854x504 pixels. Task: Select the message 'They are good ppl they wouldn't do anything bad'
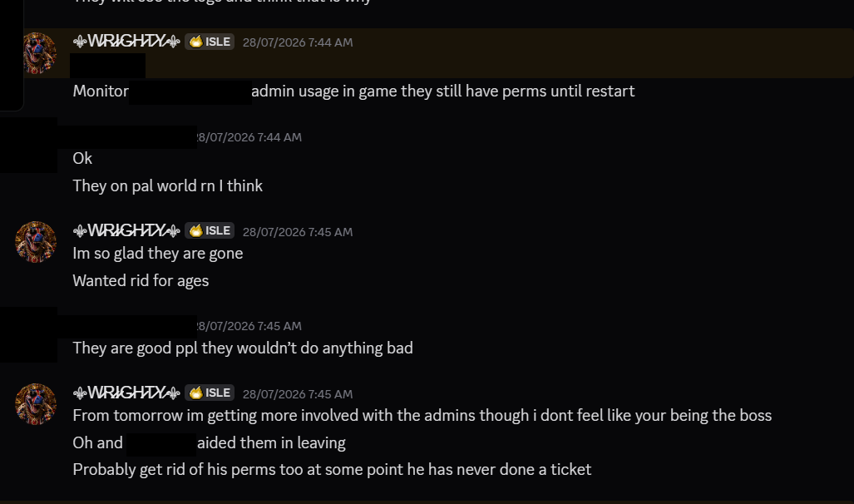[243, 348]
